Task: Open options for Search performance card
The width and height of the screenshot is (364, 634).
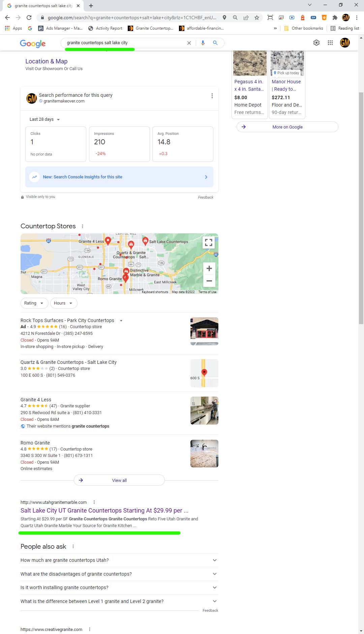Action: (212, 96)
